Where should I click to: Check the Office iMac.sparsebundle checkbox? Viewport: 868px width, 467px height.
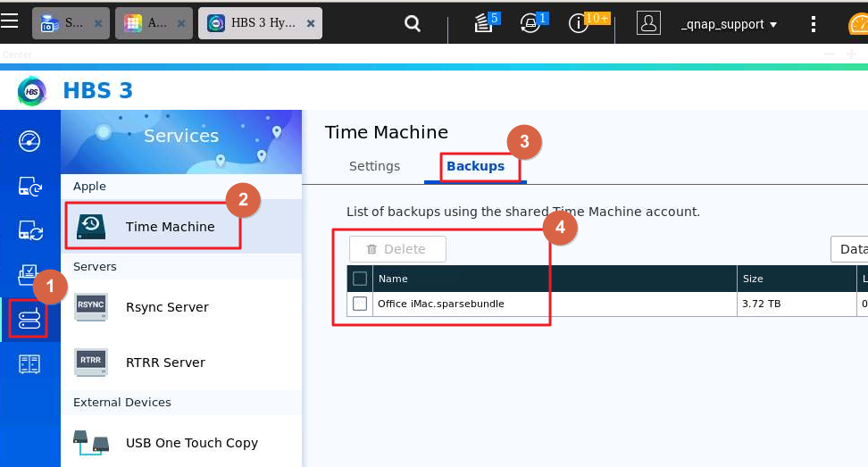click(360, 304)
